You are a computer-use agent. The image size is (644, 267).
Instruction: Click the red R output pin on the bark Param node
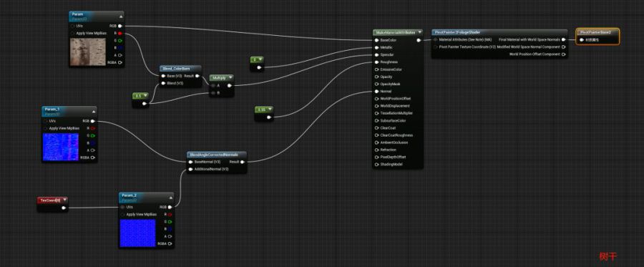(119, 33)
